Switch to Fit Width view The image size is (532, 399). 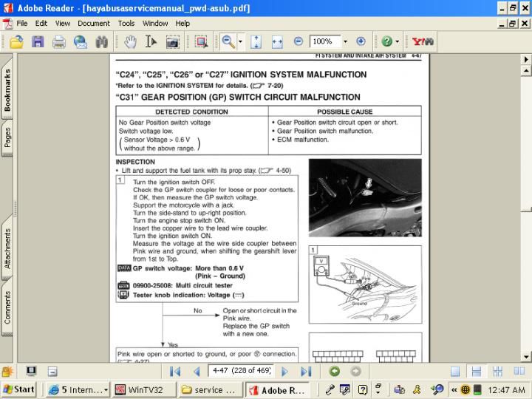[x=277, y=42]
